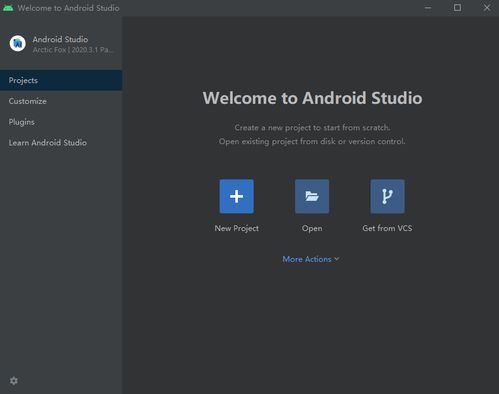Click the blue plus New Project icon
This screenshot has width=499, height=394.
click(236, 196)
